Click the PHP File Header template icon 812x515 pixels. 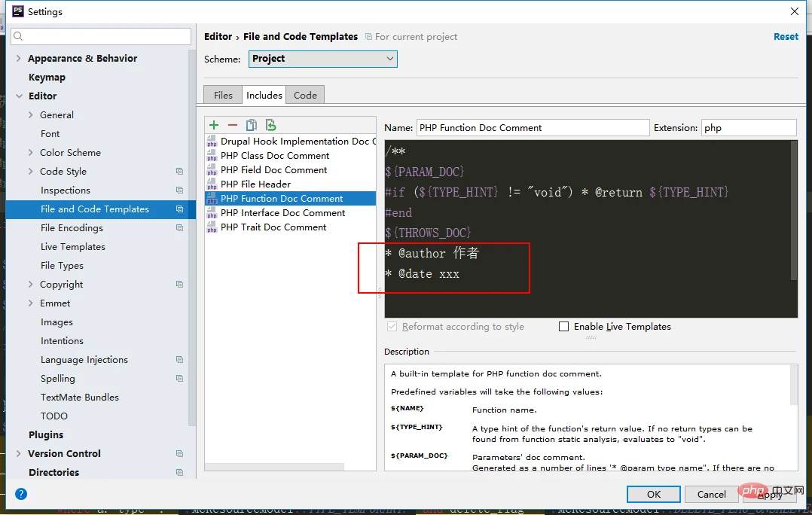[x=212, y=184]
